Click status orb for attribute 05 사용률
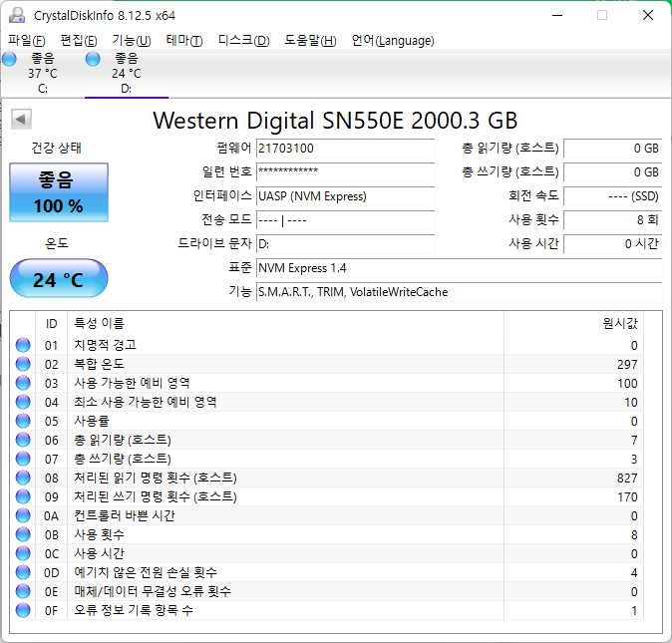The width and height of the screenshot is (672, 643). [23, 421]
